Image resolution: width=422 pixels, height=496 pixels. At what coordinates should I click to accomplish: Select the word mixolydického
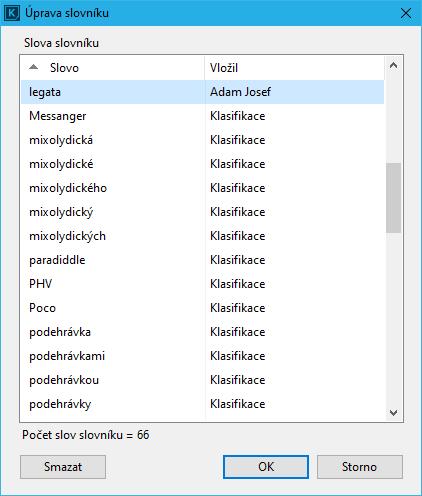(x=68, y=188)
